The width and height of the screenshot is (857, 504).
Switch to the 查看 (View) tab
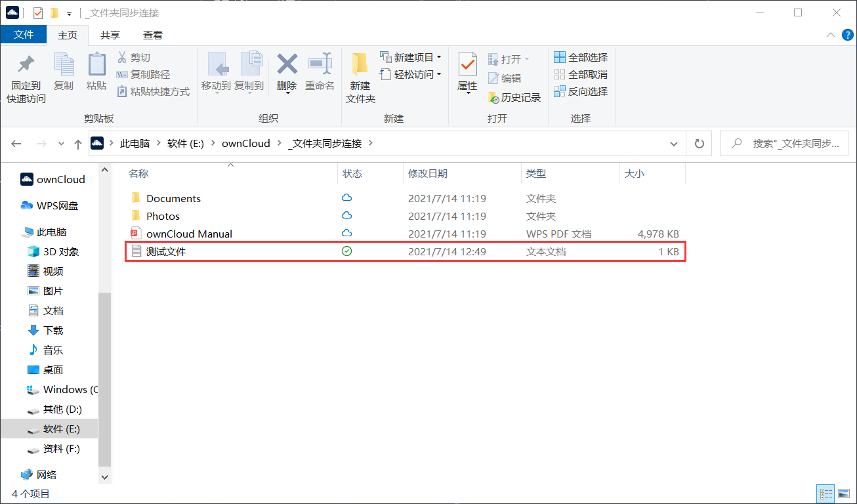[153, 35]
